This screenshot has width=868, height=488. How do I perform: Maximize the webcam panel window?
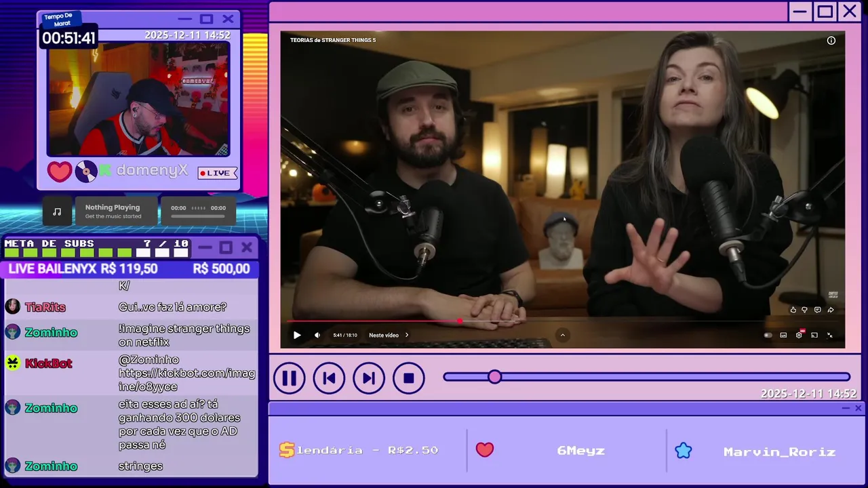pyautogui.click(x=207, y=19)
